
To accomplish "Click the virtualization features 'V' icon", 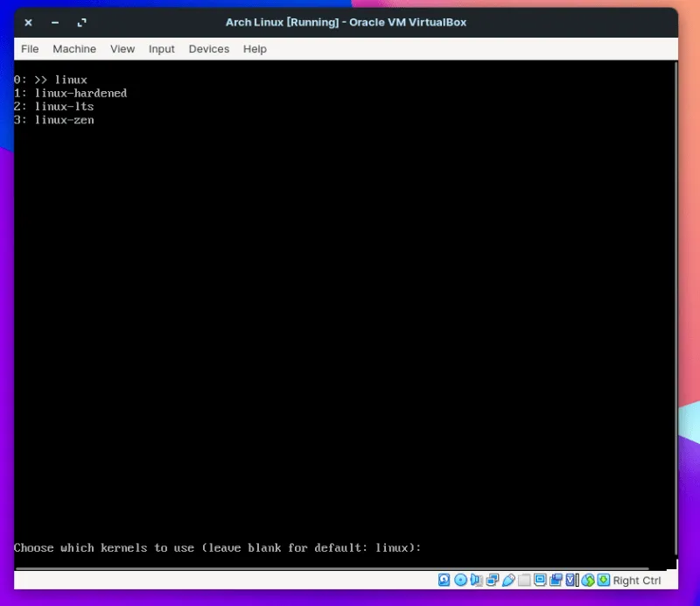I will pyautogui.click(x=571, y=580).
